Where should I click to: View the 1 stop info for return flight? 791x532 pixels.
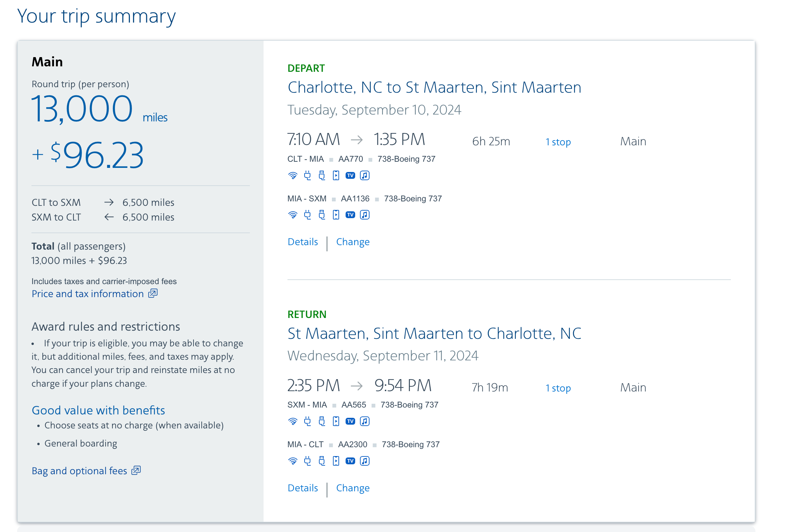(x=558, y=388)
